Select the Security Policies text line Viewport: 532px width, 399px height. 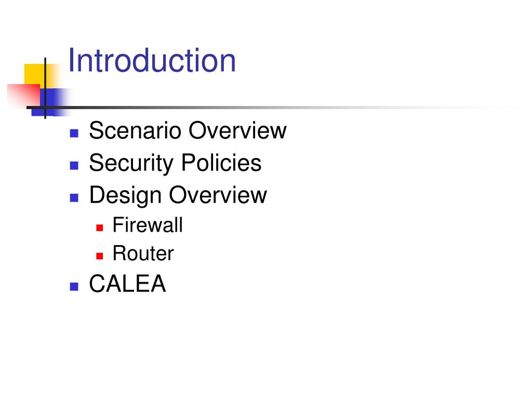(x=175, y=163)
